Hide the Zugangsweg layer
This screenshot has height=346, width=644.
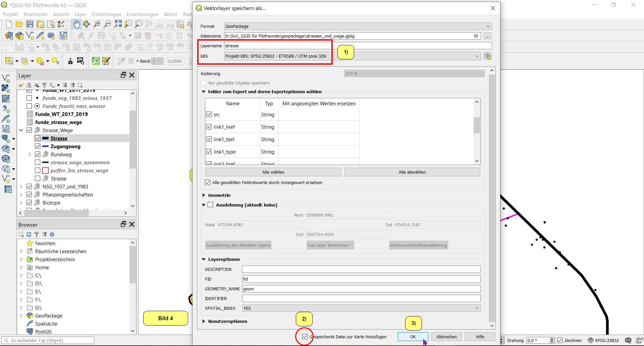point(38,147)
